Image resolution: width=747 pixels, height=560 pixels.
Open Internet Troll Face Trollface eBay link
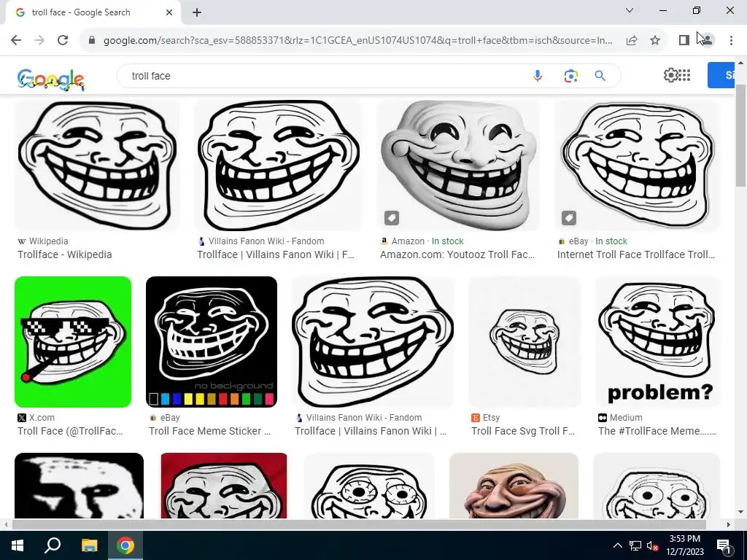(x=636, y=254)
